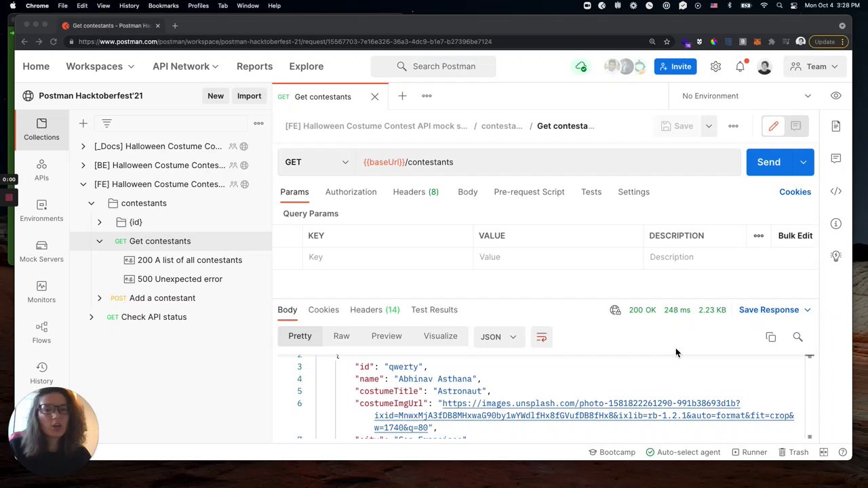Open the environment quick look eye
This screenshot has height=488, width=868.
pos(835,96)
